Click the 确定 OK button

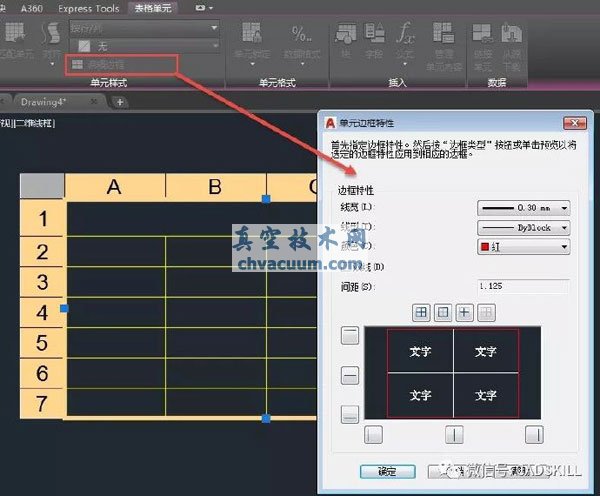[387, 472]
